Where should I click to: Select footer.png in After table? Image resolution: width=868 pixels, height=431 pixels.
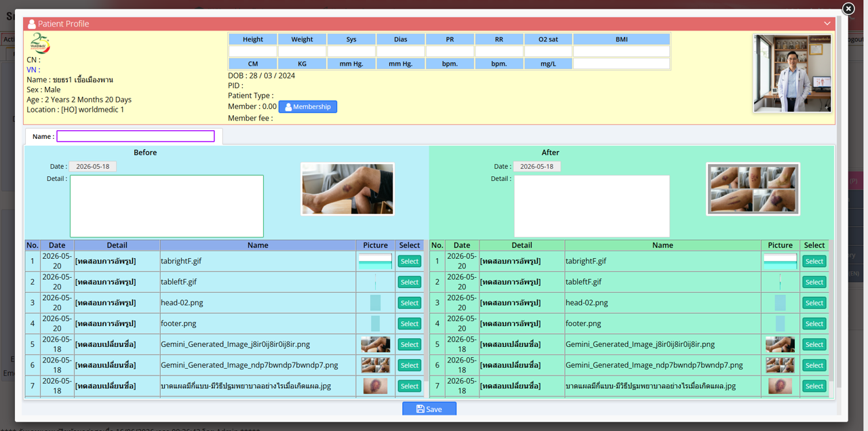814,323
